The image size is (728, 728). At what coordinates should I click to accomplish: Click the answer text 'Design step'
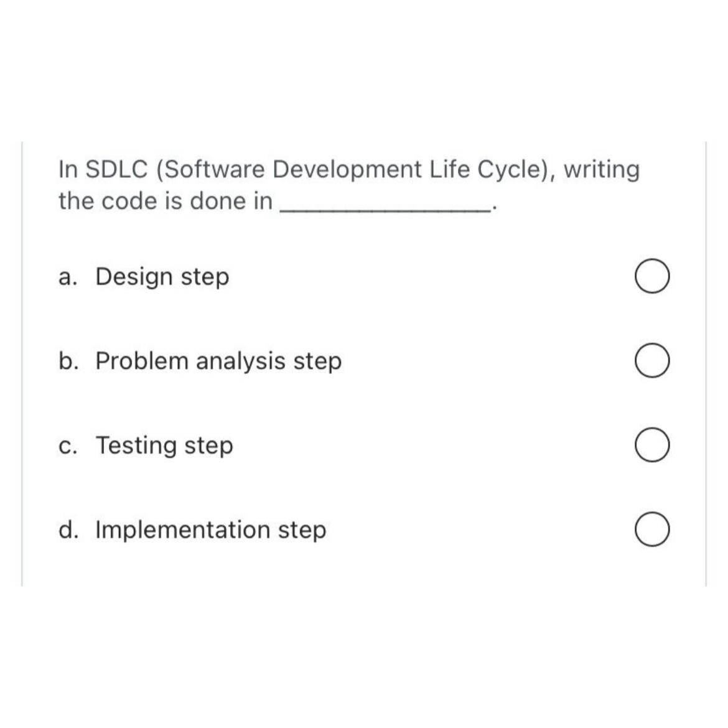point(162,276)
